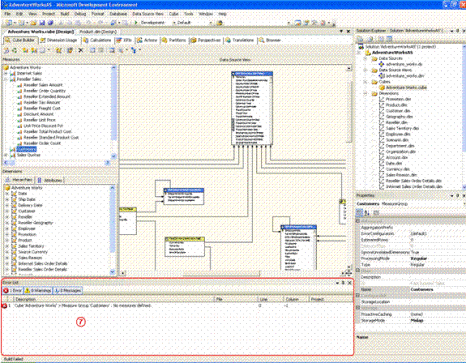Image resolution: width=466 pixels, height=363 pixels.
Task: Click the New Measure icon in cube toolbar
Action: 25,50
